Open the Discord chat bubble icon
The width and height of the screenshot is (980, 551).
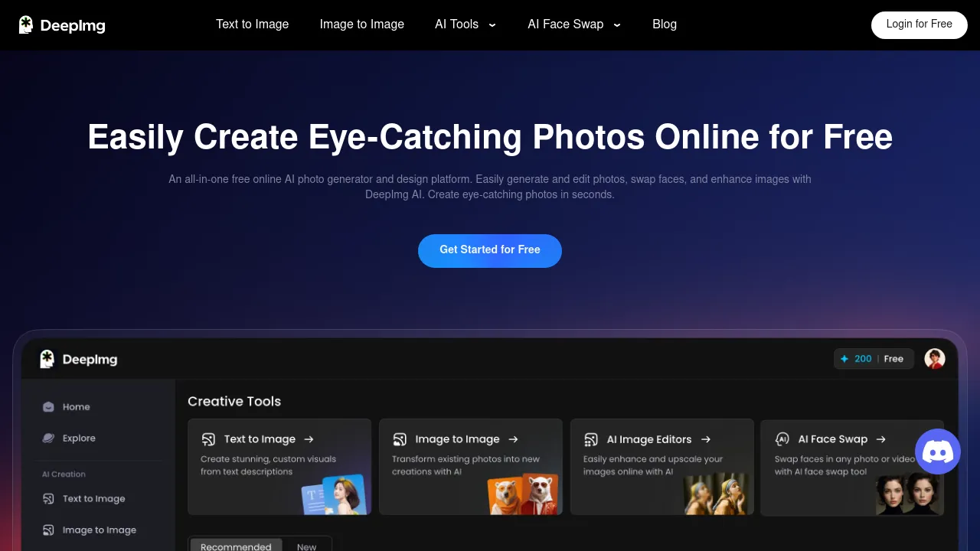[938, 452]
